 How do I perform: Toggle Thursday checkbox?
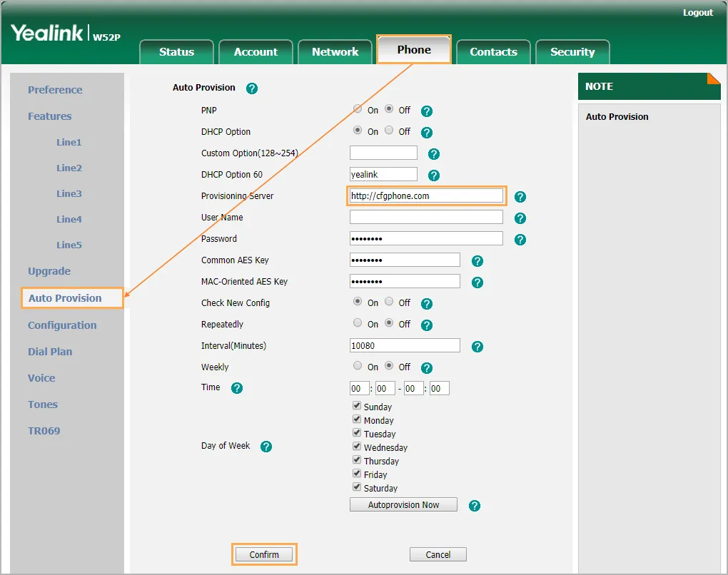click(357, 459)
